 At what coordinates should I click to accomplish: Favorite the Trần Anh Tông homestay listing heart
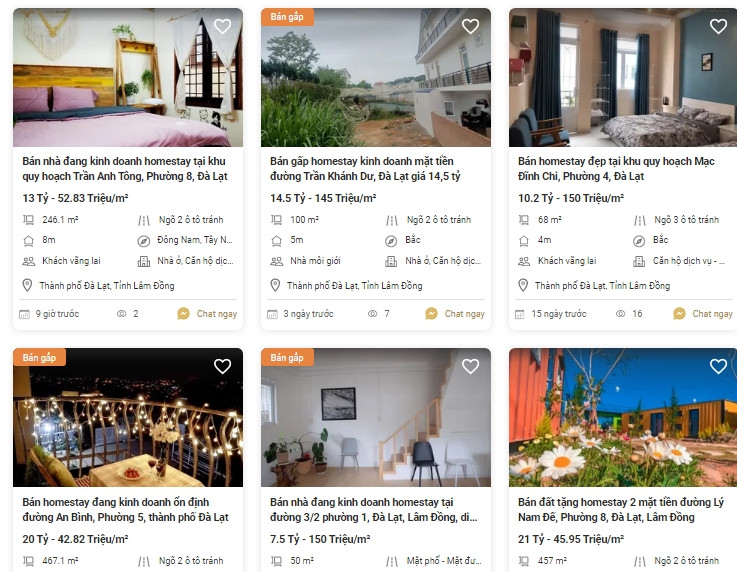click(222, 26)
